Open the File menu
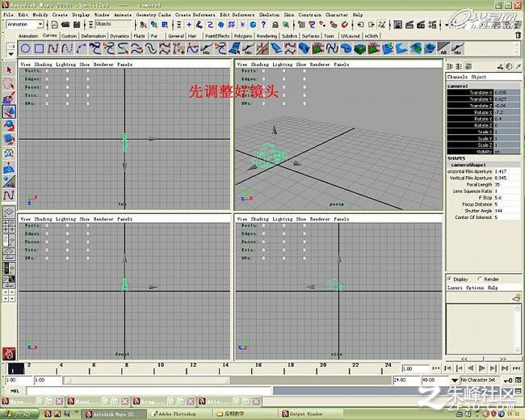This screenshot has width=525, height=420. click(x=8, y=15)
